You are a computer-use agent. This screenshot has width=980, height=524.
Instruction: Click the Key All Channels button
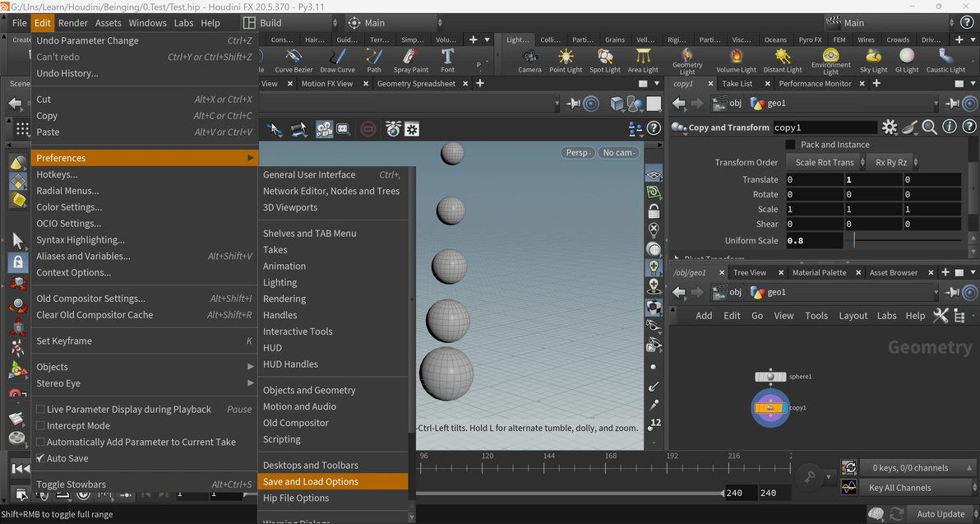(900, 488)
